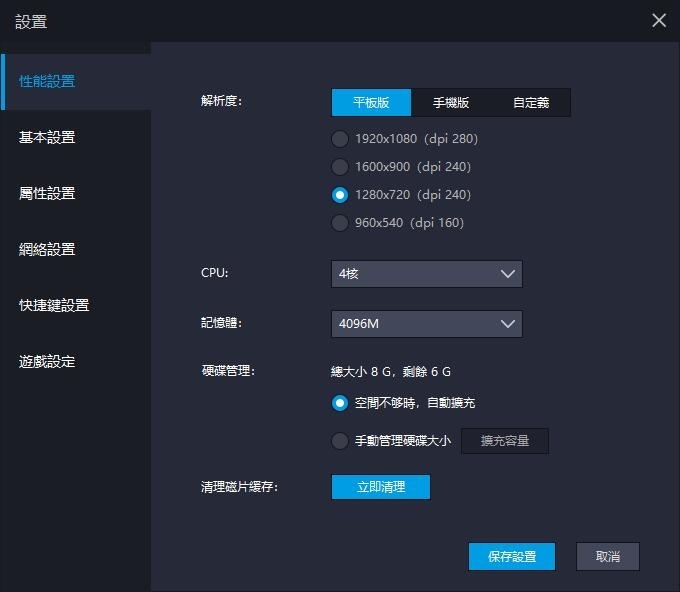This screenshot has width=680, height=592.
Task: Open the 基本設置 section
Action: (x=76, y=137)
